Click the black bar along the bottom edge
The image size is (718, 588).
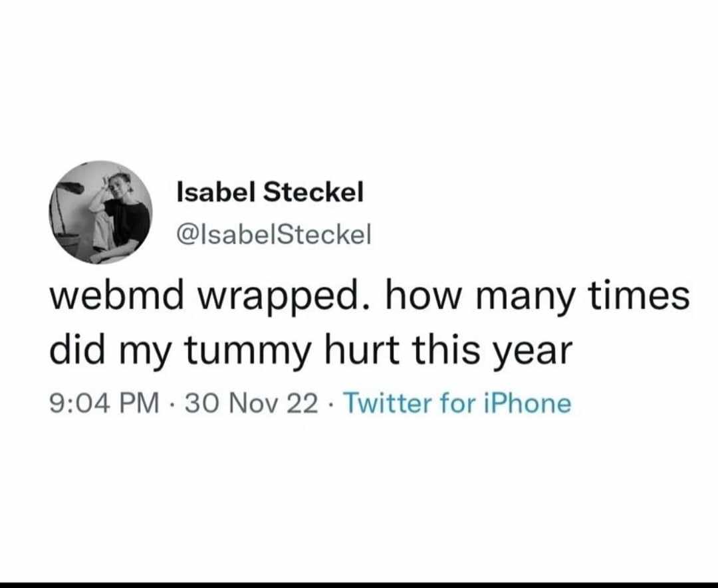coord(359,584)
